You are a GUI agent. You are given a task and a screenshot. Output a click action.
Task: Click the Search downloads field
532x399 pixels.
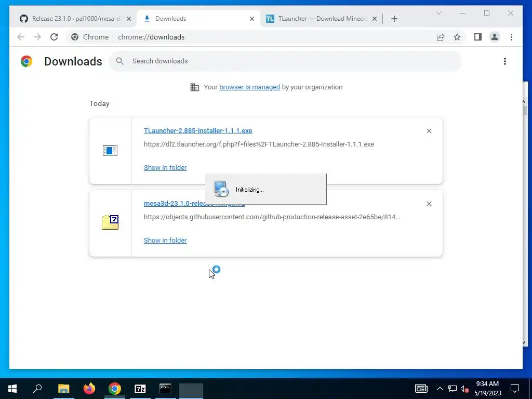pos(286,61)
